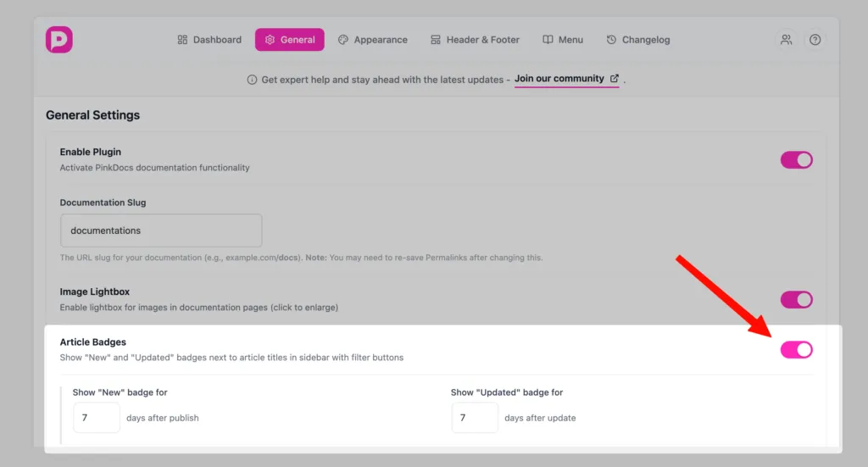Open the Dashboard tab
Image resolution: width=868 pixels, height=467 pixels.
coord(209,40)
